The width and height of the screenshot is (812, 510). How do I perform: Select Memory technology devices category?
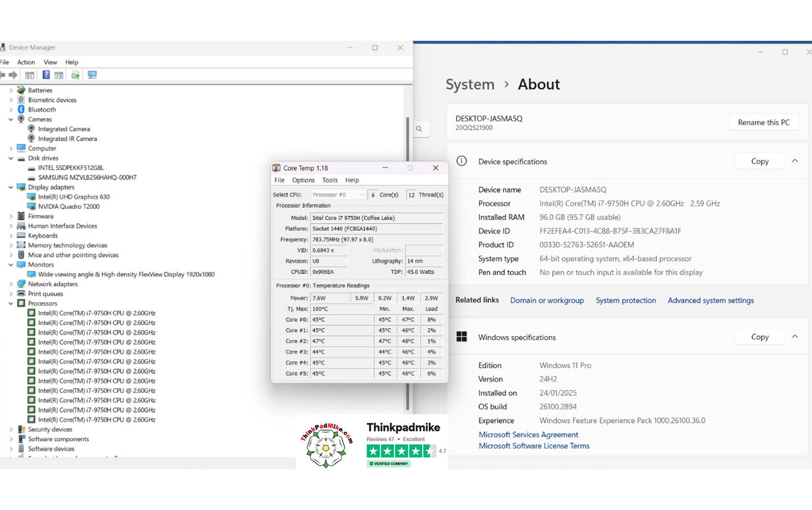(x=67, y=245)
